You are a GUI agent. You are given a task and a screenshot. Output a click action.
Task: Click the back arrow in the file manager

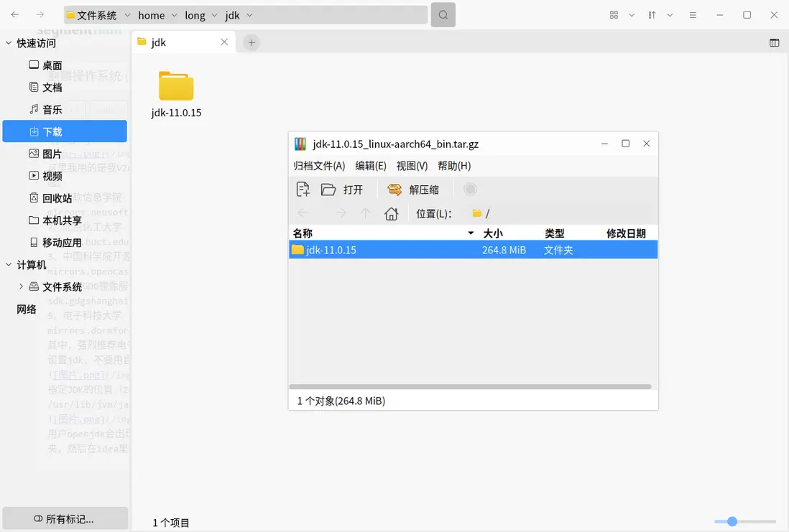(14, 14)
